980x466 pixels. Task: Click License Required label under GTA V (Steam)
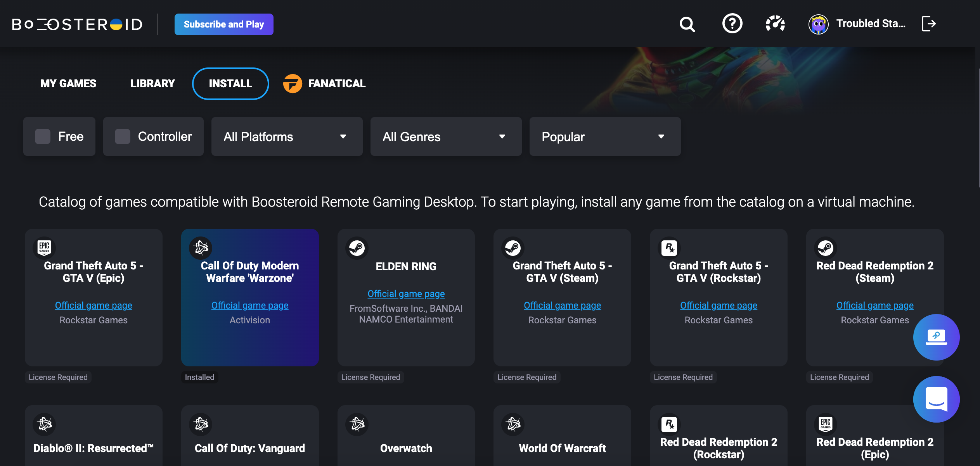pyautogui.click(x=527, y=377)
